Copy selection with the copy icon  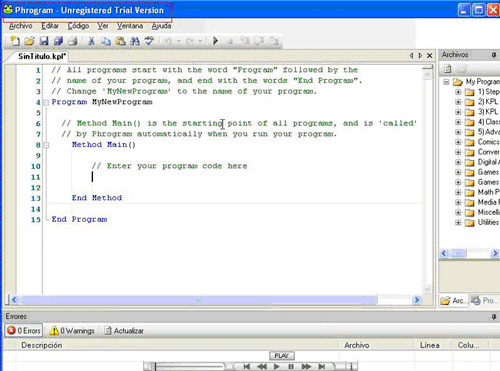[x=106, y=41]
